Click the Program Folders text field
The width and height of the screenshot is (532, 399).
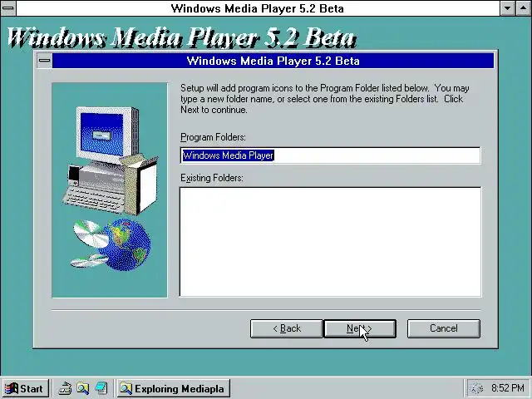click(330, 155)
